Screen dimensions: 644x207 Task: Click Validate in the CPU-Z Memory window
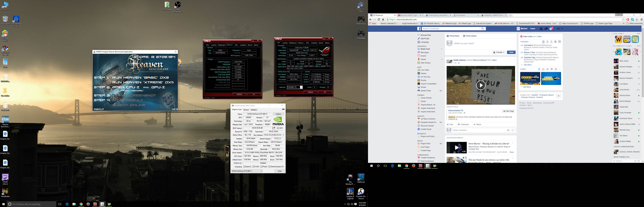point(239,94)
